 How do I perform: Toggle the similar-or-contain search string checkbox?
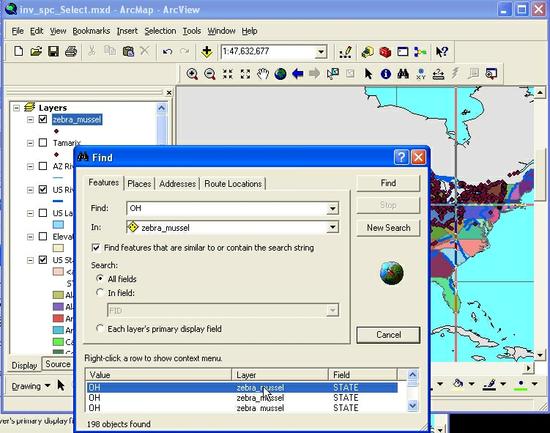pos(95,247)
